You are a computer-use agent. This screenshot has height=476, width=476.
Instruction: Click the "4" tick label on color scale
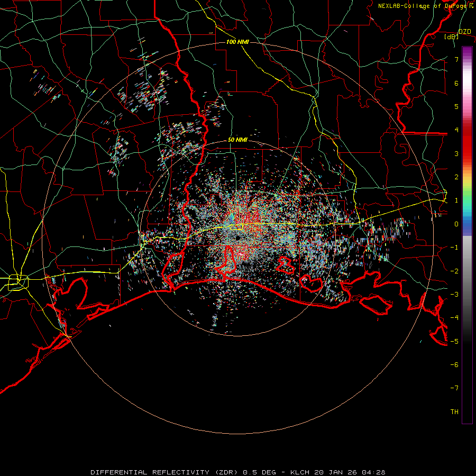(x=456, y=130)
